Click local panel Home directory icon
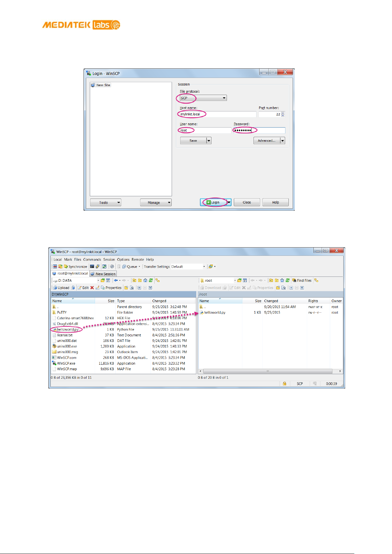Viewport: 392px width, 554px height. click(x=145, y=280)
